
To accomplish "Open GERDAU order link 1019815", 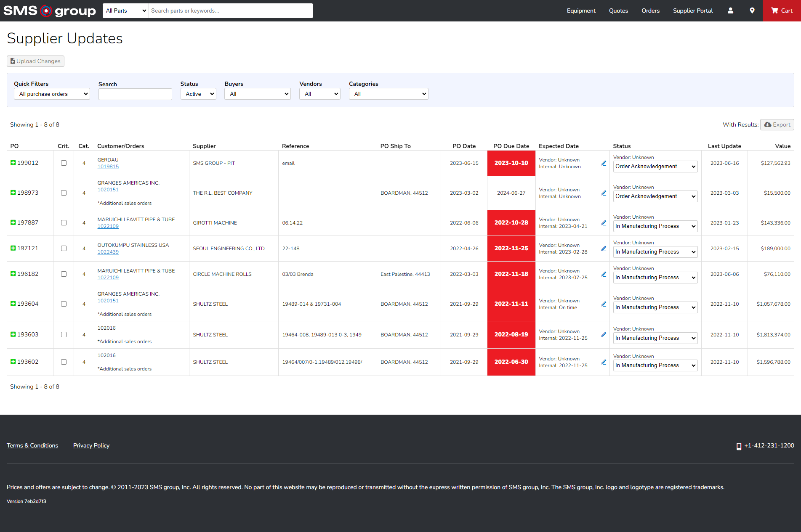I will [108, 167].
